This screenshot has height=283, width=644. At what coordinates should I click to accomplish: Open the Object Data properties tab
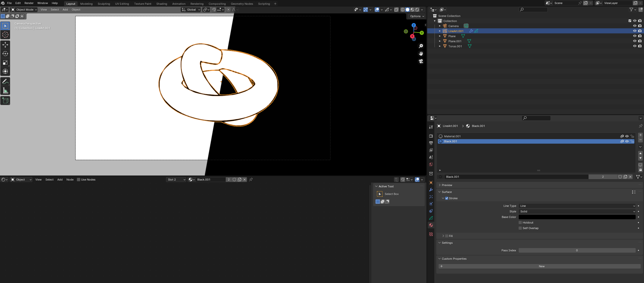[431, 218]
